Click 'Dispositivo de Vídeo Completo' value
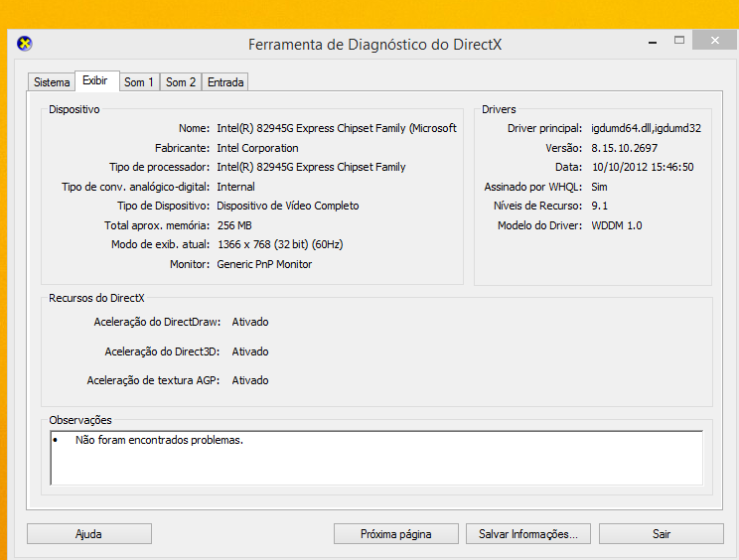739x560 pixels. 287,206
